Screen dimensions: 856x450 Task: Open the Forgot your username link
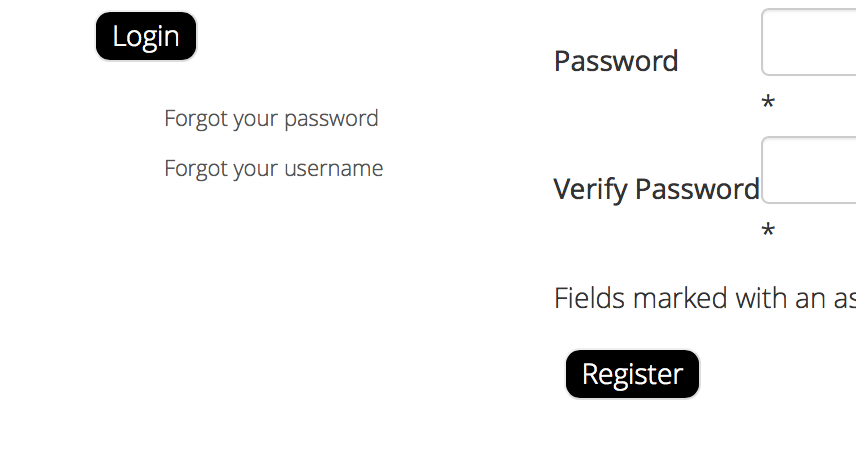[273, 168]
